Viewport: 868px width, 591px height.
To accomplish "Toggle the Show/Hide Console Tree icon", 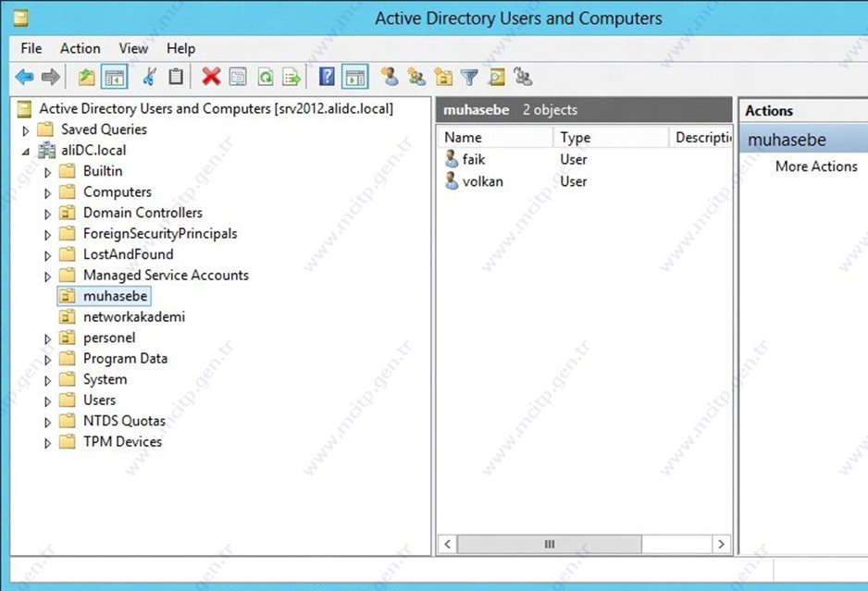I will [x=114, y=77].
